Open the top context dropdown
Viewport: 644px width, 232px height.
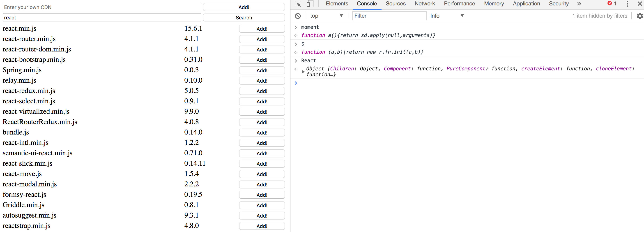[x=326, y=16]
